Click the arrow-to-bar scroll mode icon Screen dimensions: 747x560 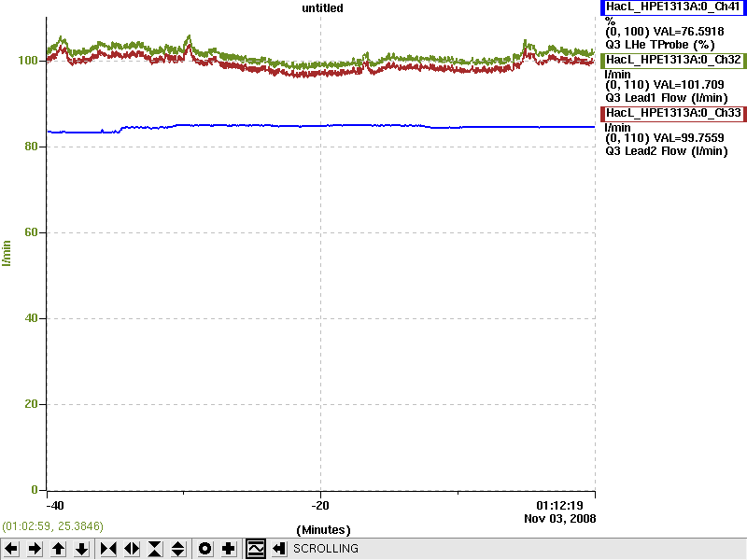(279, 549)
